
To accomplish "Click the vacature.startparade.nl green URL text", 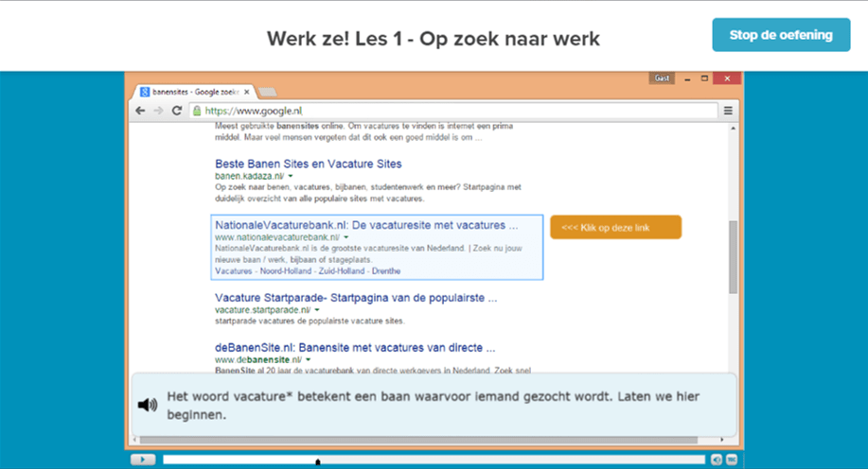I will (x=263, y=310).
